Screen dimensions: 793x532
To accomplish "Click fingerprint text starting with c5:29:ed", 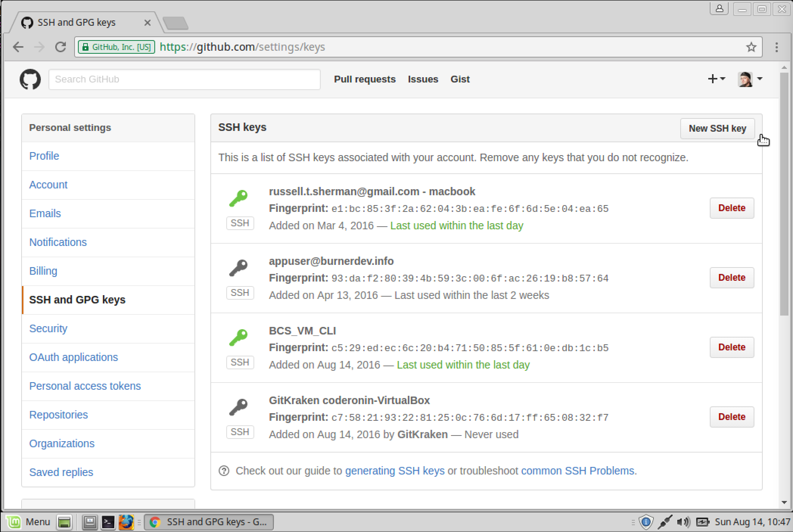I will click(x=470, y=348).
